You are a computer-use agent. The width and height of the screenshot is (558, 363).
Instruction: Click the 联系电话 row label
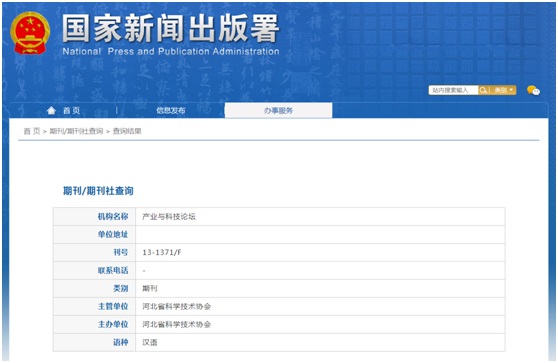tap(113, 270)
